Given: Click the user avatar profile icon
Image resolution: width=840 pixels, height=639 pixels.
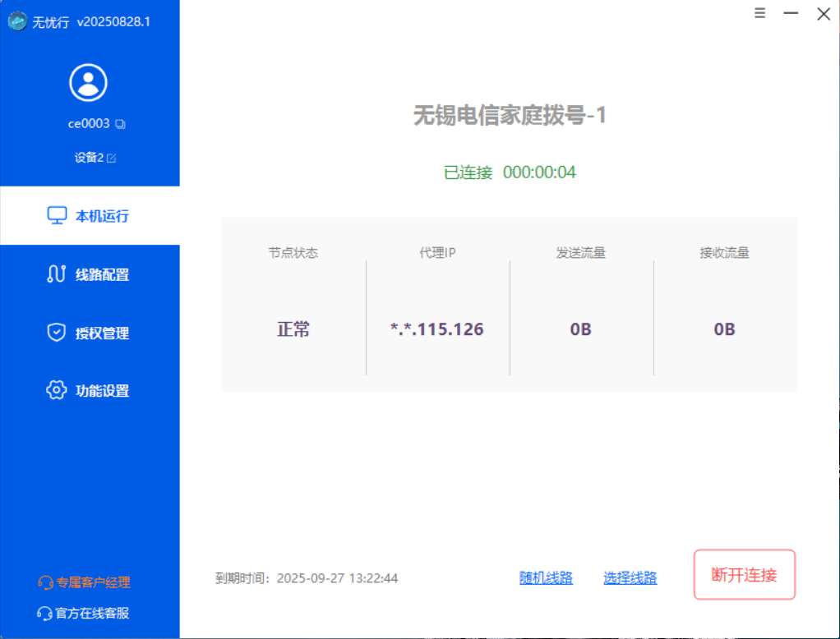Looking at the screenshot, I should [x=88, y=82].
